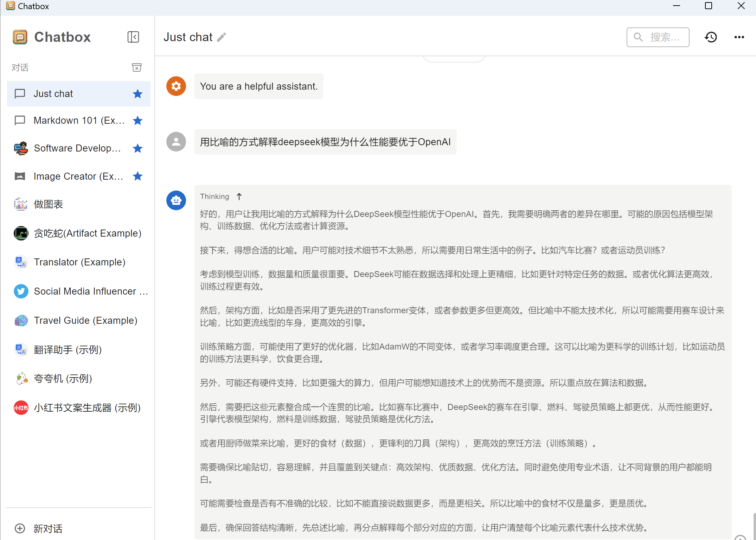Click the scroll-to-bottom arrow button
The height and width of the screenshot is (540, 756).
pyautogui.click(x=740, y=538)
